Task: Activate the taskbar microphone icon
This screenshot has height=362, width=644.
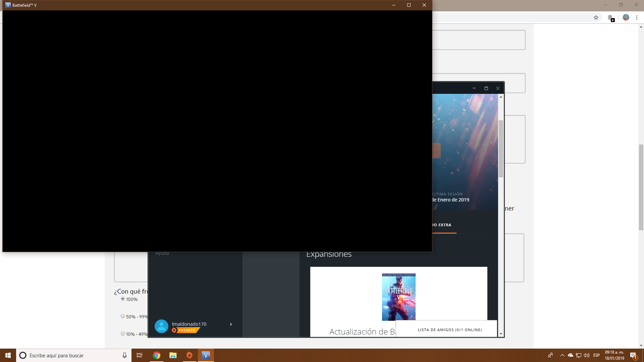Action: click(x=124, y=355)
